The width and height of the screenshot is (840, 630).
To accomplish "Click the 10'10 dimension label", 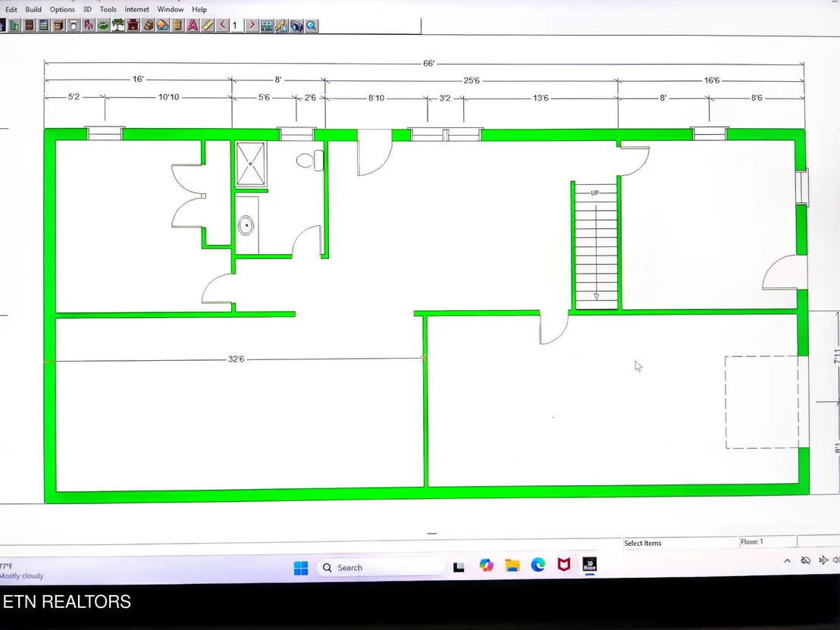I will point(169,97).
